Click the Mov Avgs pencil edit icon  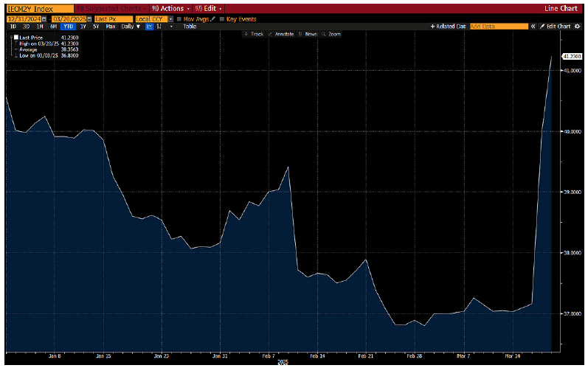(x=212, y=18)
